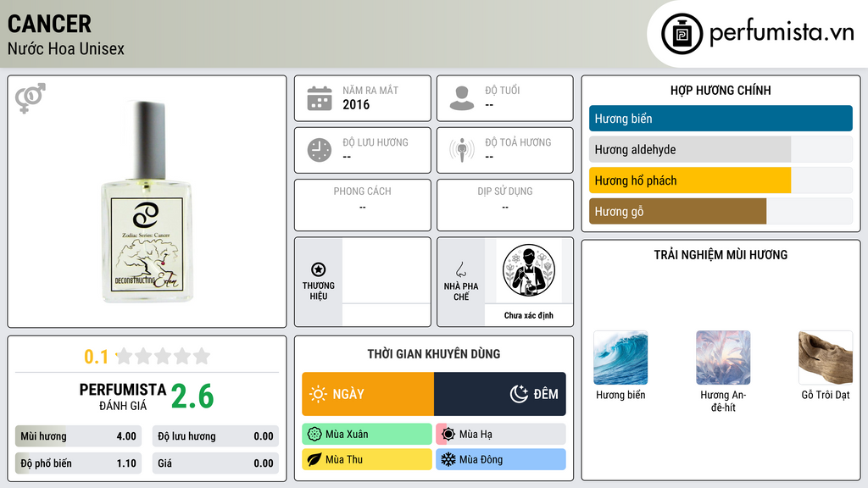The width and height of the screenshot is (868, 488).
Task: Click the Perfumista rating score 2.6
Action: (x=192, y=396)
